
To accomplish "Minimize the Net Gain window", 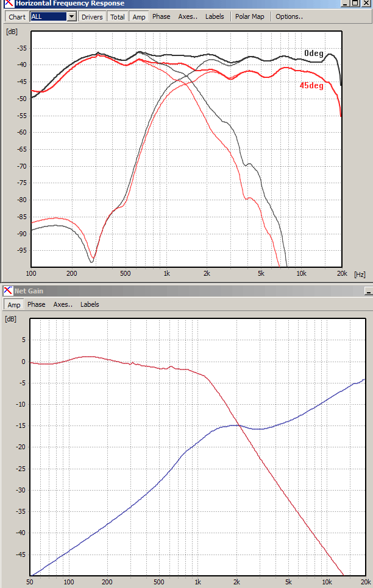I will (369, 291).
